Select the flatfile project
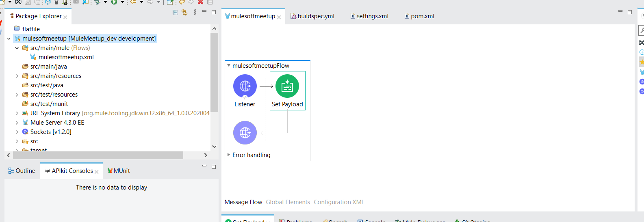644x222 pixels. pyautogui.click(x=31, y=29)
